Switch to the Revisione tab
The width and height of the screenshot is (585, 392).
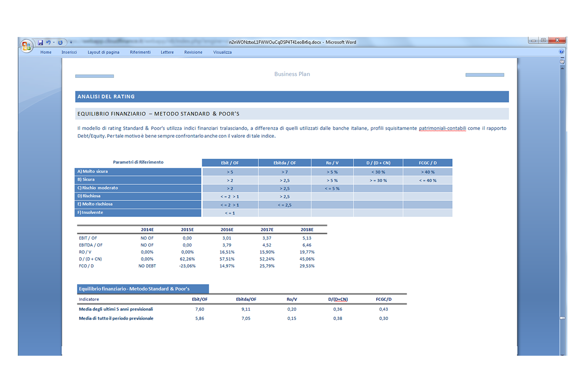click(x=193, y=52)
